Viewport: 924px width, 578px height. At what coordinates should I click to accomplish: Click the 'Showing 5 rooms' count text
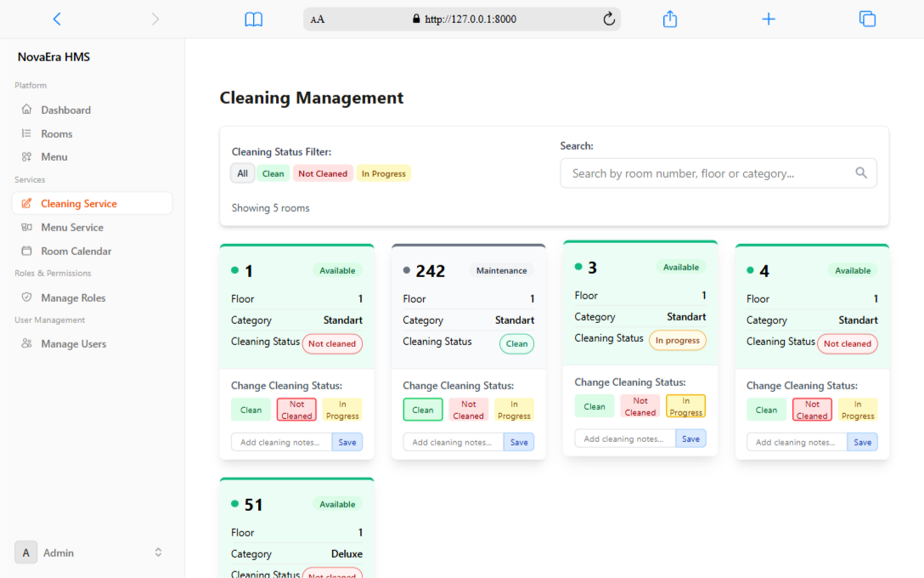coord(270,208)
